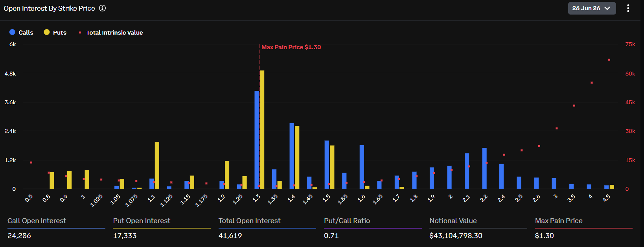Click the Call Open Interest heading

(37, 221)
